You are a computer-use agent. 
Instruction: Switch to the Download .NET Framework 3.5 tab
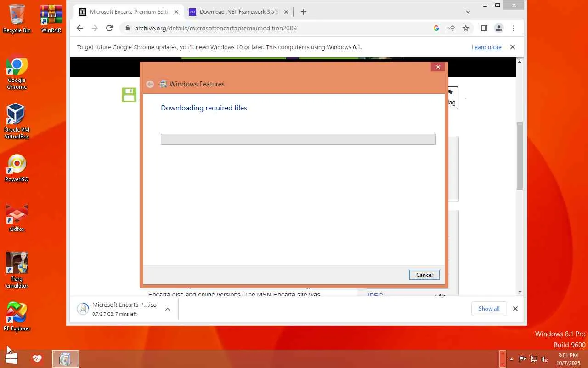(239, 12)
